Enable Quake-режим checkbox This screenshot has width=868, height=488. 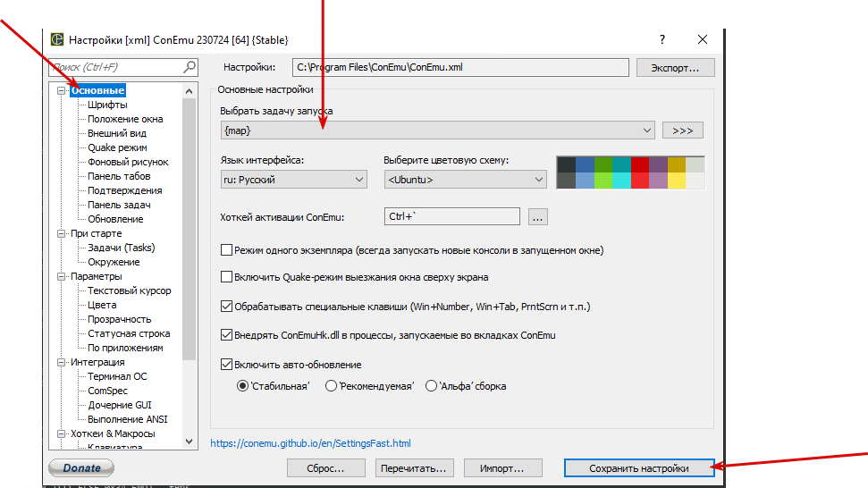226,277
